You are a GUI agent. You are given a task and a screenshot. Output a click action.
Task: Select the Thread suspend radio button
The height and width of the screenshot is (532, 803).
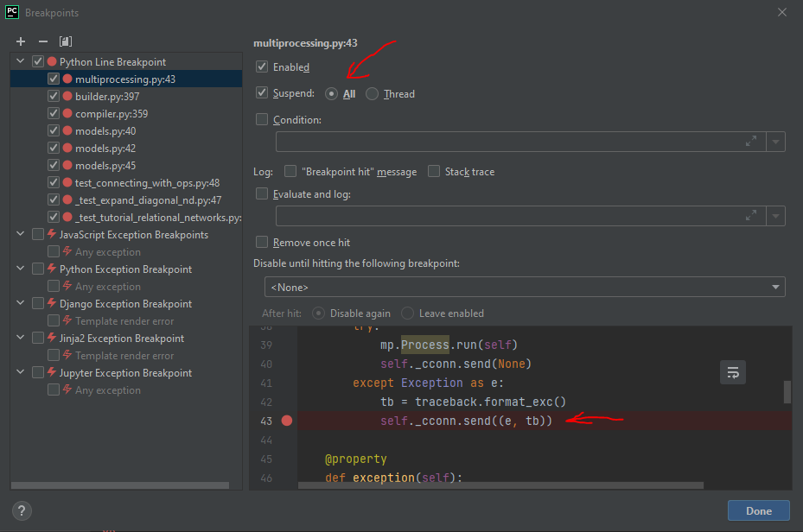(x=372, y=94)
